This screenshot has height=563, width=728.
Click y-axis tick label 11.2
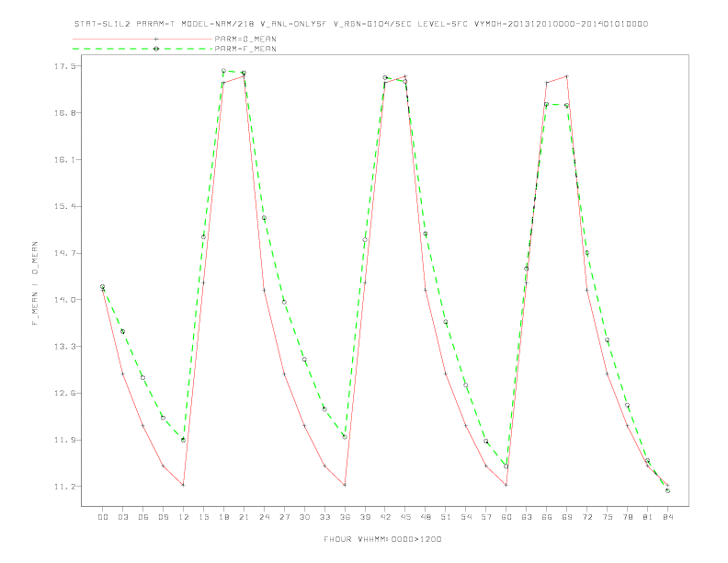tap(64, 487)
